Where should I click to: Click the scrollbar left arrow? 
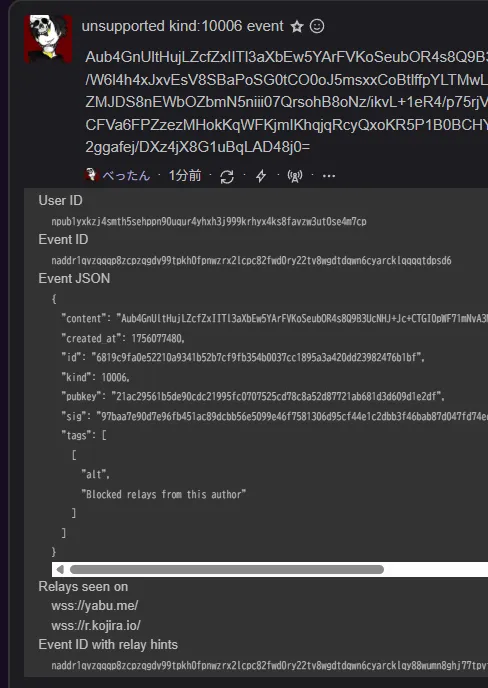point(61,570)
